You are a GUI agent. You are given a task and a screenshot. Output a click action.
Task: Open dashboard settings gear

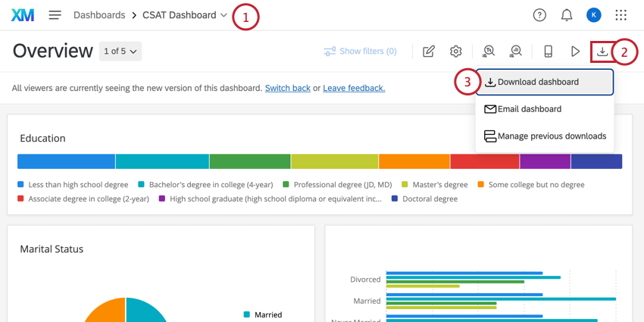(x=456, y=52)
